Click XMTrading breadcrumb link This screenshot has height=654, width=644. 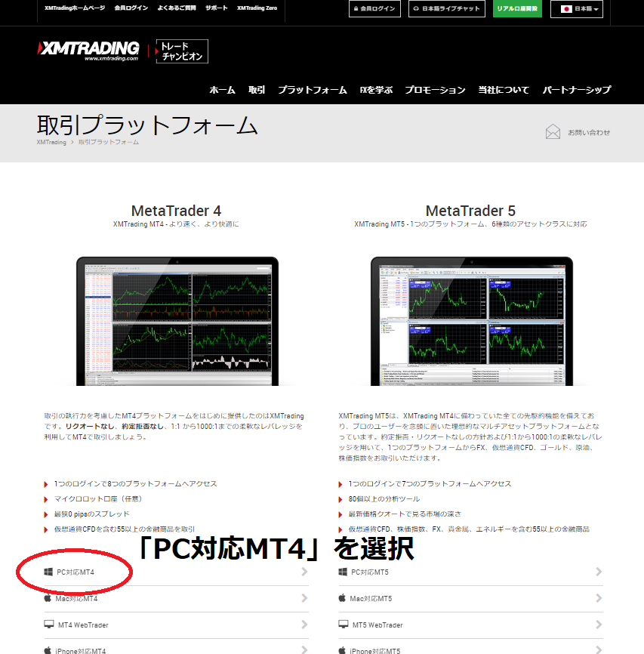51,142
